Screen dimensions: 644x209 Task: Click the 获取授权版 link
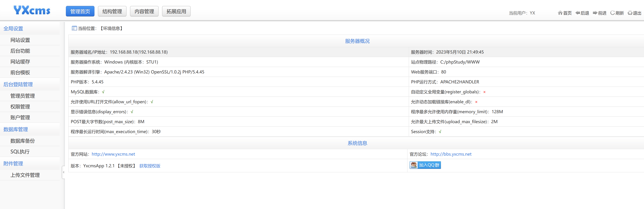point(150,166)
